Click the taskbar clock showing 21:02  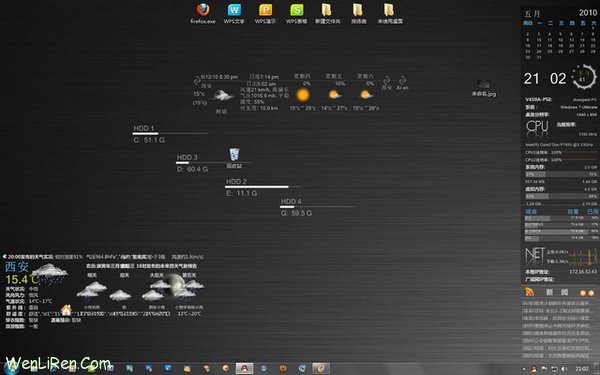point(582,369)
